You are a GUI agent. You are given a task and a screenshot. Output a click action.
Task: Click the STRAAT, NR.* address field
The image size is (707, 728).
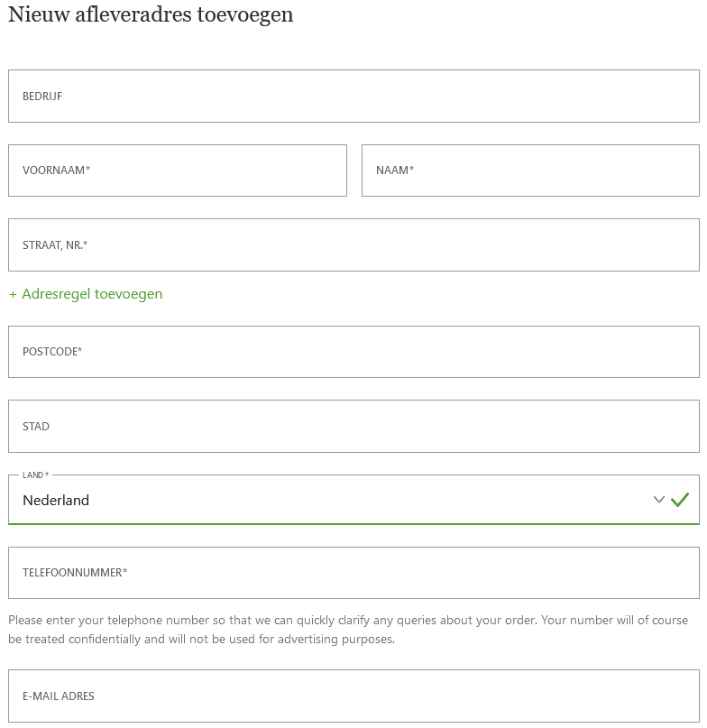click(353, 245)
